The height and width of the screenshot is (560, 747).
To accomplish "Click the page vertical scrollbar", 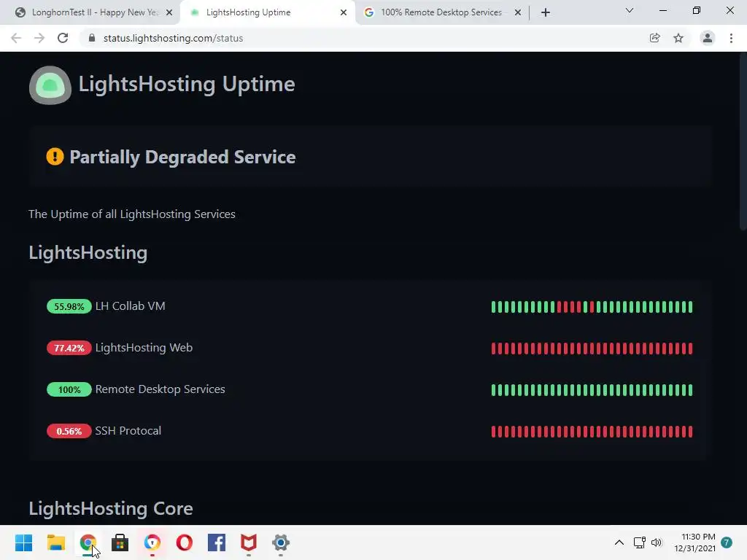I will coord(743,143).
